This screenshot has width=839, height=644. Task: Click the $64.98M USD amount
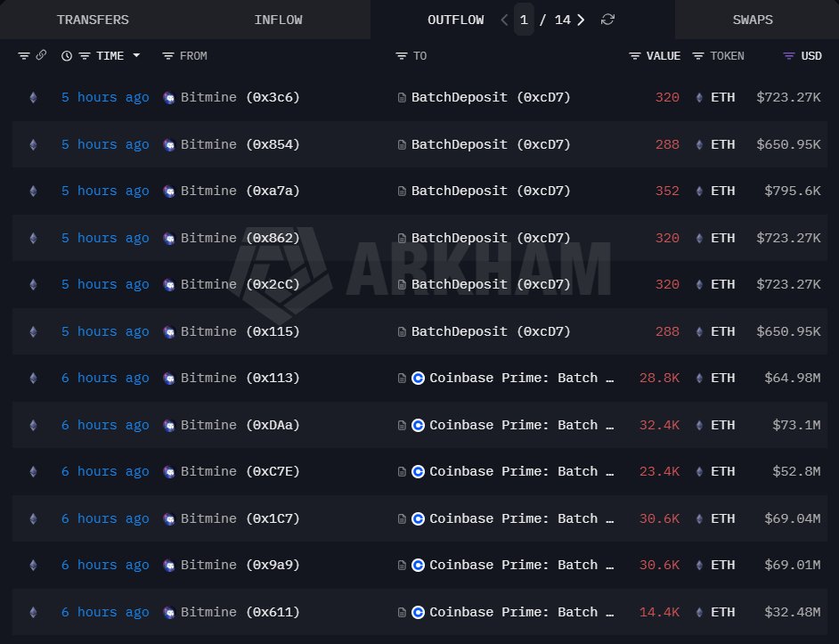pyautogui.click(x=793, y=378)
